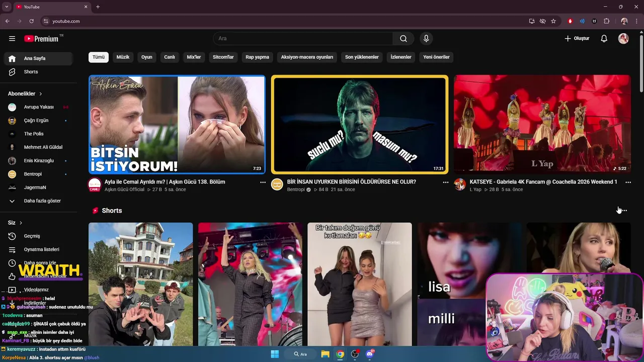
Task: Play the KATSEYE Coachella fancam thumbnail
Action: click(x=542, y=124)
